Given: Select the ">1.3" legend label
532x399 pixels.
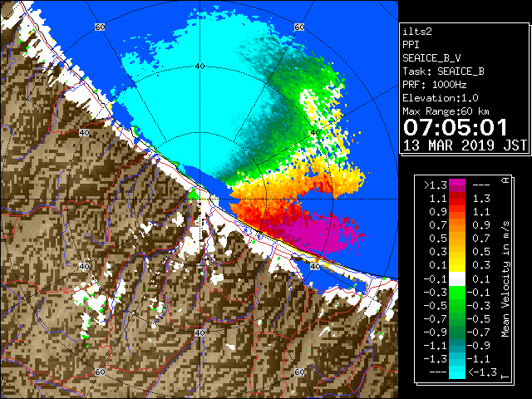Looking at the screenshot, I should pyautogui.click(x=435, y=185).
